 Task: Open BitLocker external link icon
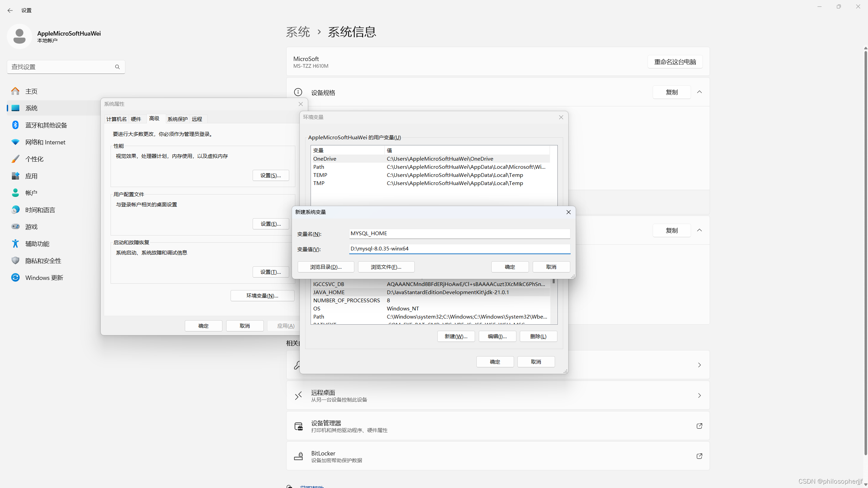coord(699,456)
